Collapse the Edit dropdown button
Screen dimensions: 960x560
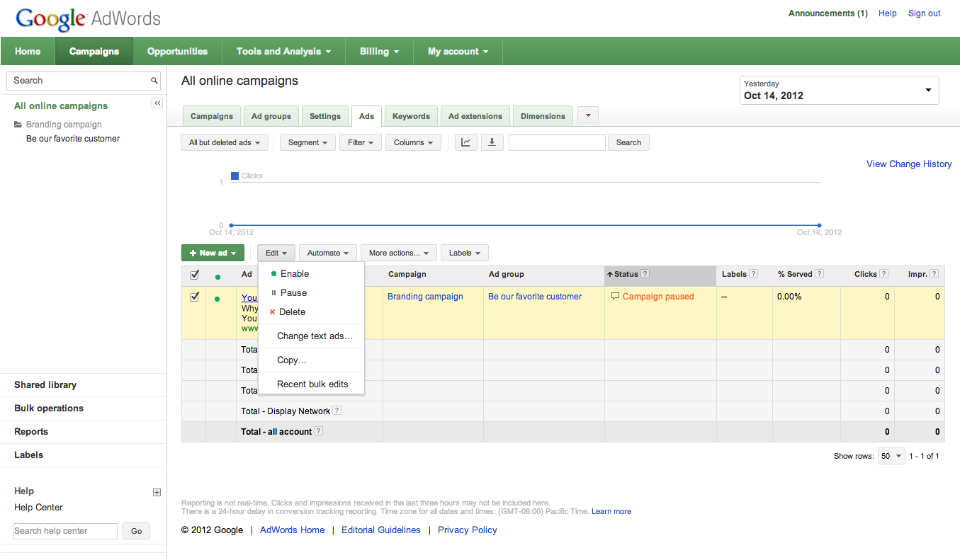pyautogui.click(x=276, y=253)
